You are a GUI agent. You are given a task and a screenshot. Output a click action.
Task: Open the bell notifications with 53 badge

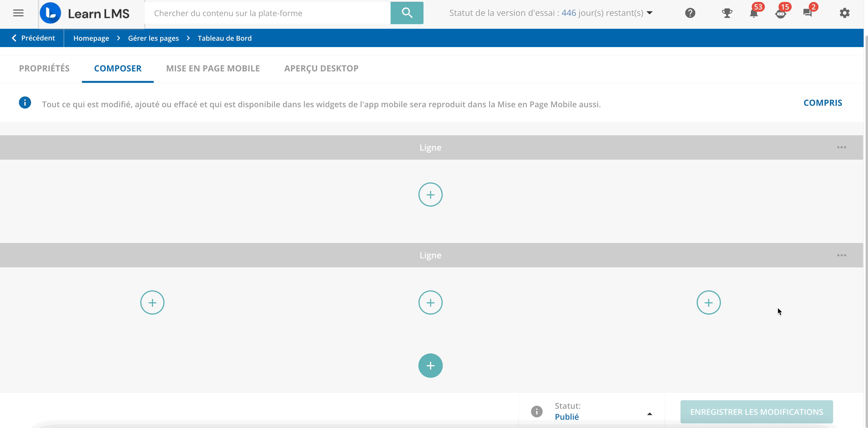[x=754, y=13]
